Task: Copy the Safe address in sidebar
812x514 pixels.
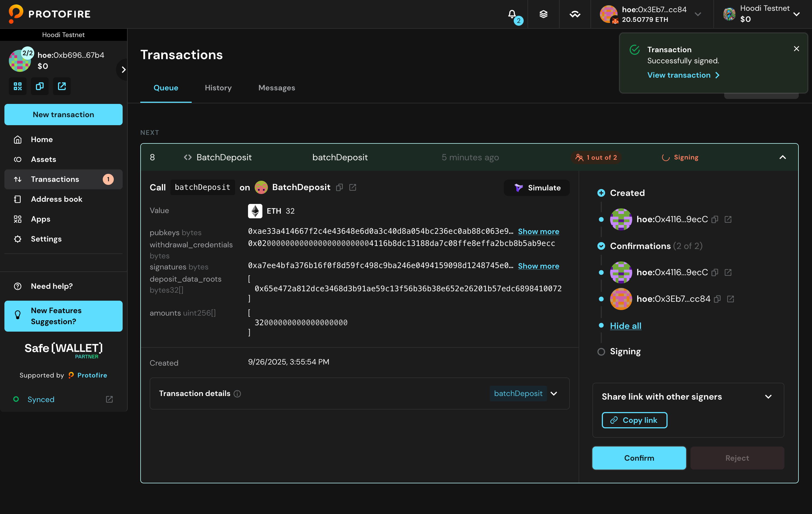Action: click(x=40, y=86)
